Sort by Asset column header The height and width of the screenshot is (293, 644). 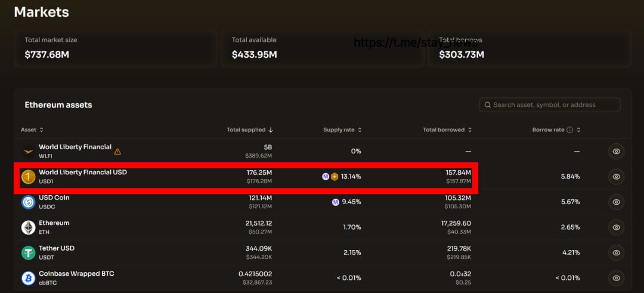[x=32, y=130]
